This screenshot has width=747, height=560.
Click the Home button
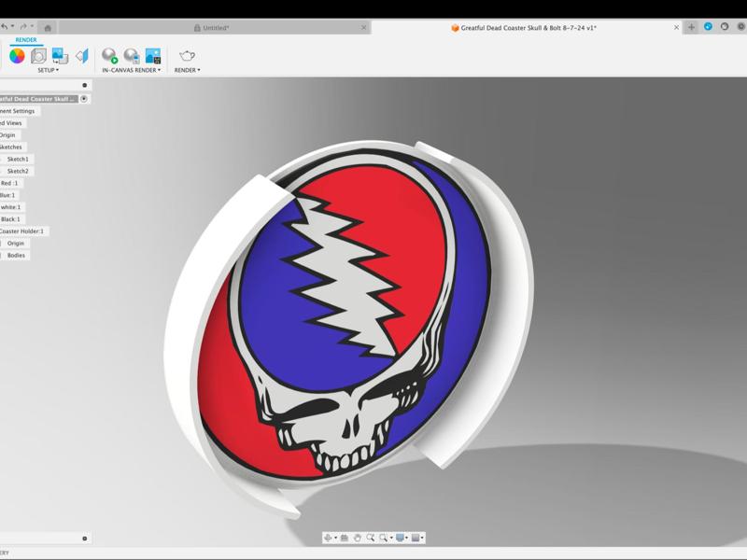click(x=48, y=28)
